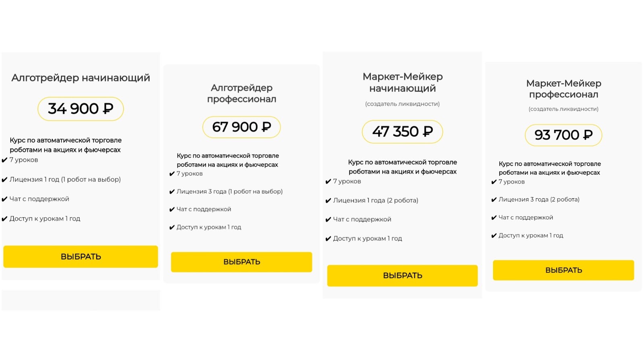Viewport: 644px width, 362px height.
Task: Click checkmark beside Лицензия 3 года (1 робот на выбор)
Action: (172, 192)
